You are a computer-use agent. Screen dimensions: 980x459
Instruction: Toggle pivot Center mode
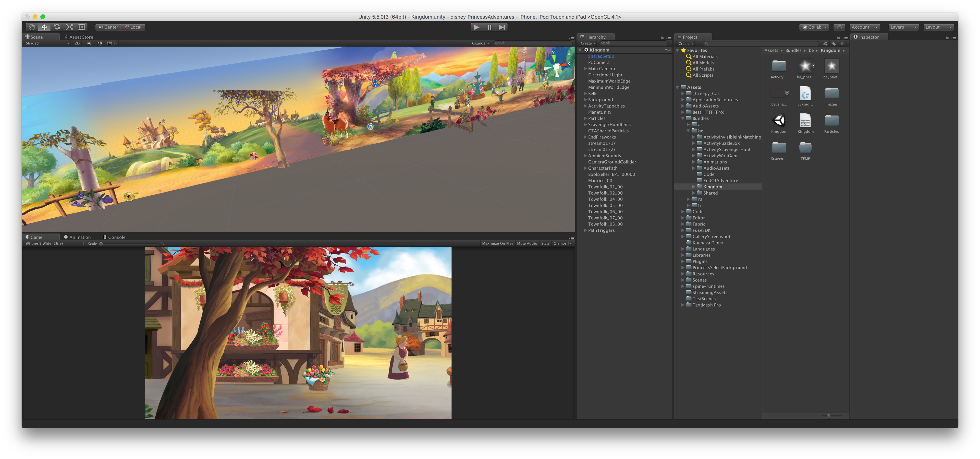coord(108,27)
